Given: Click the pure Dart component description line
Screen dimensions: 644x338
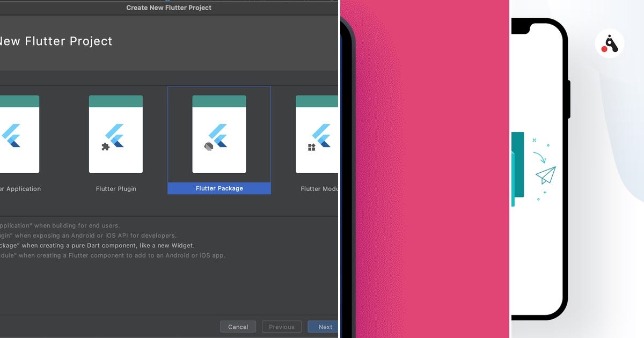Looking at the screenshot, I should [x=97, y=245].
